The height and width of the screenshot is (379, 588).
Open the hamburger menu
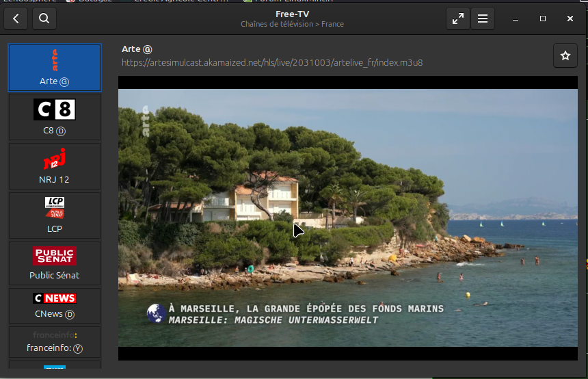coord(483,19)
